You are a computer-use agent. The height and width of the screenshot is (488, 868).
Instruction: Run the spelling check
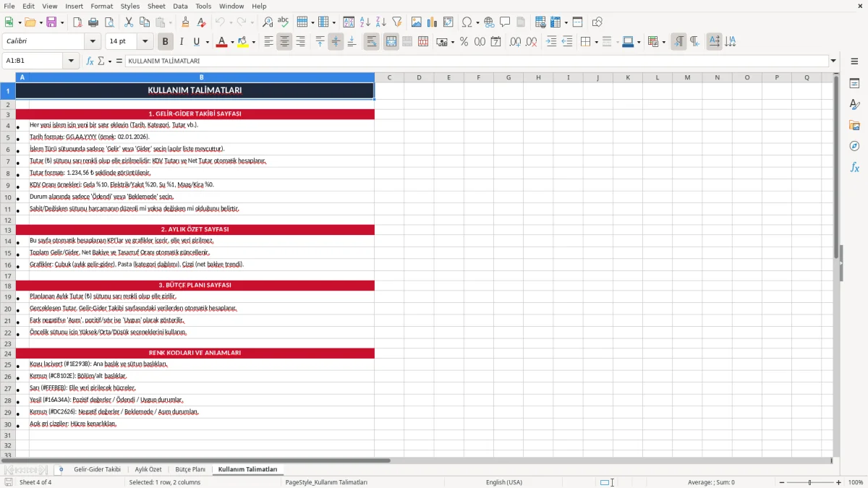point(283,22)
